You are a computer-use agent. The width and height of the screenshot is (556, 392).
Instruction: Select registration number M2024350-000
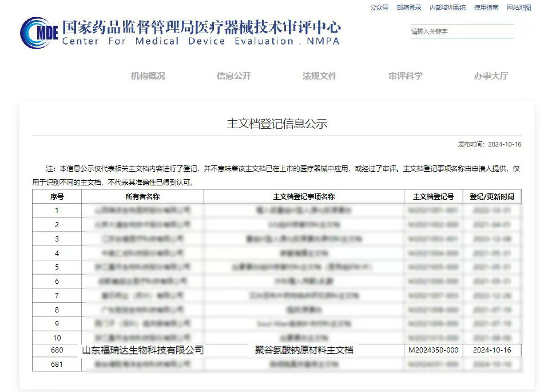[x=433, y=350]
